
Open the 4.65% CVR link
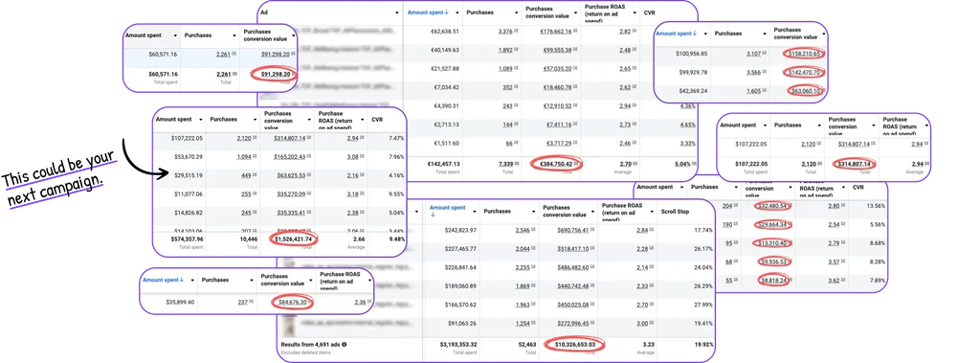pyautogui.click(x=687, y=125)
